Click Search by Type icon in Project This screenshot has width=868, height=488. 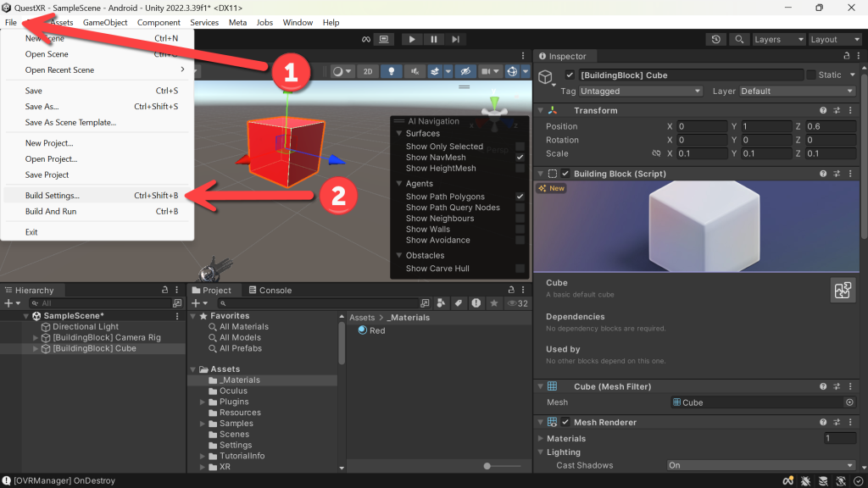coord(441,303)
